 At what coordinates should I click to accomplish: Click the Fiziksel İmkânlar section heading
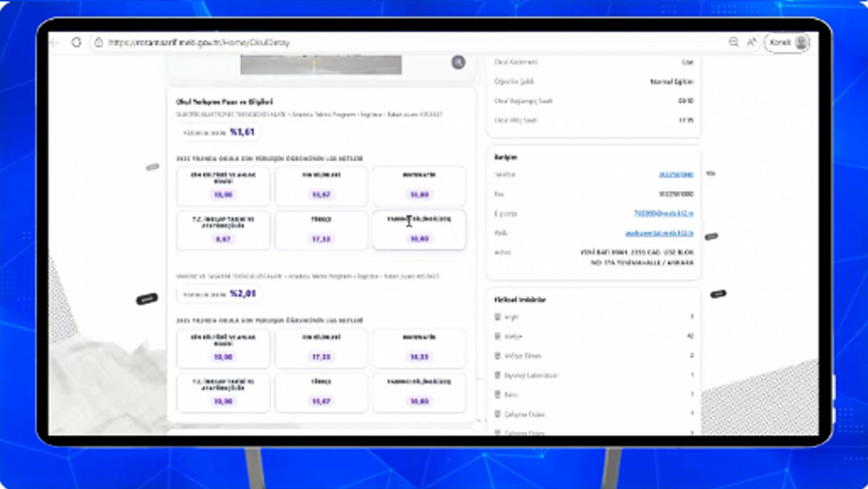click(x=520, y=299)
